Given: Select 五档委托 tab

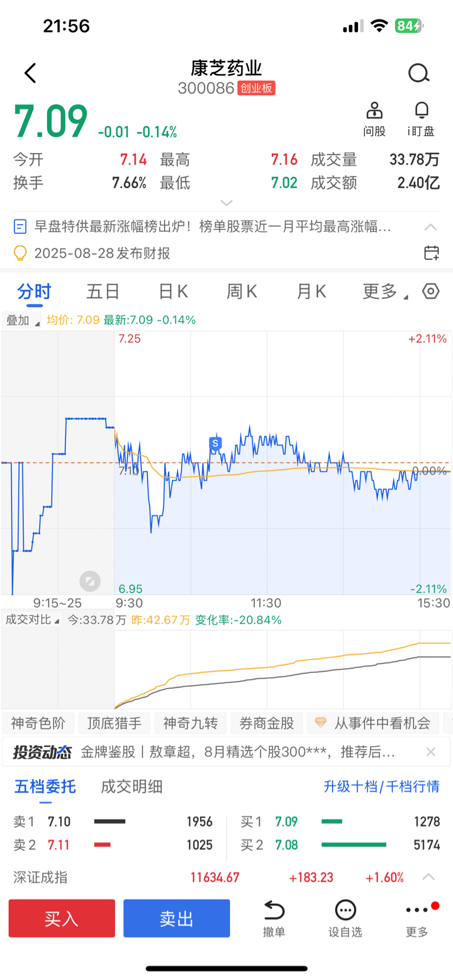Looking at the screenshot, I should click(x=45, y=787).
